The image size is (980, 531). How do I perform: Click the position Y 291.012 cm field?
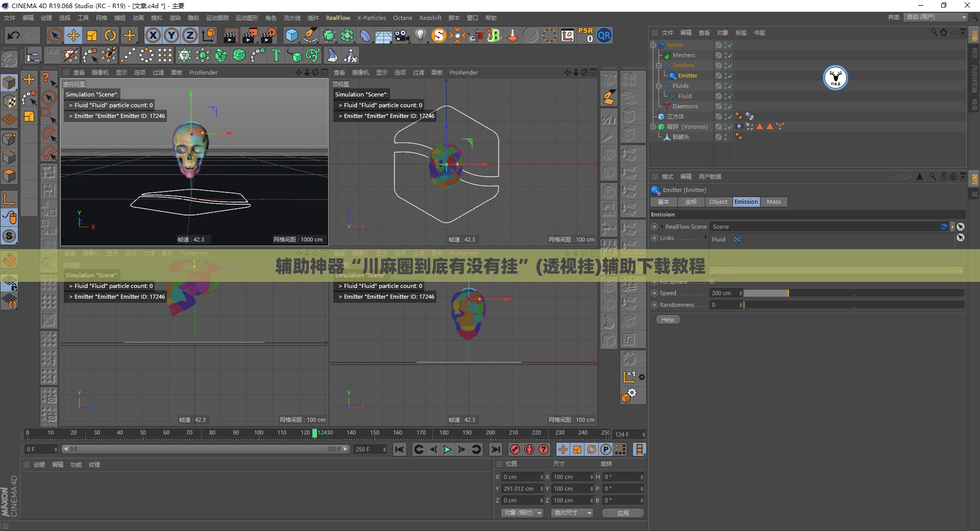pos(523,489)
